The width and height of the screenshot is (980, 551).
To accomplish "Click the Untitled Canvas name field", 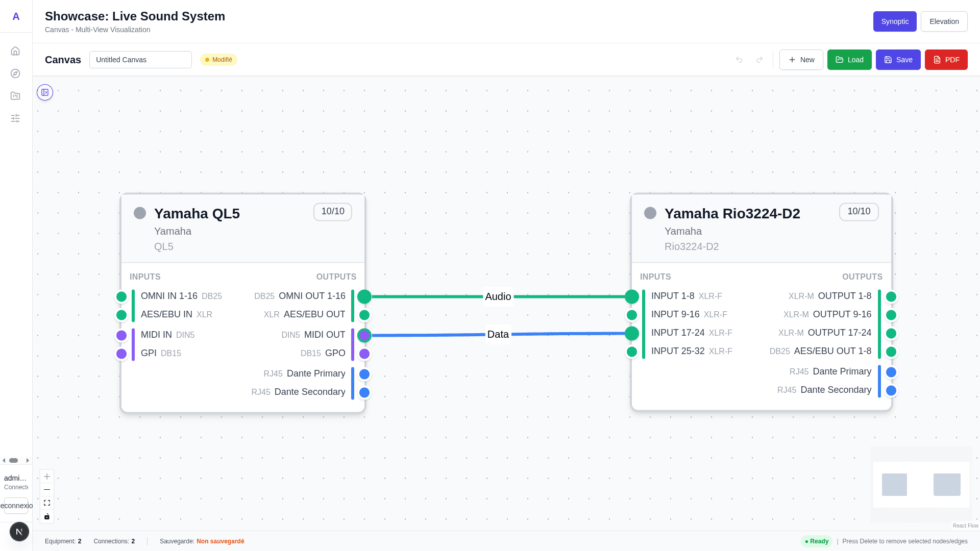I will coord(140,60).
